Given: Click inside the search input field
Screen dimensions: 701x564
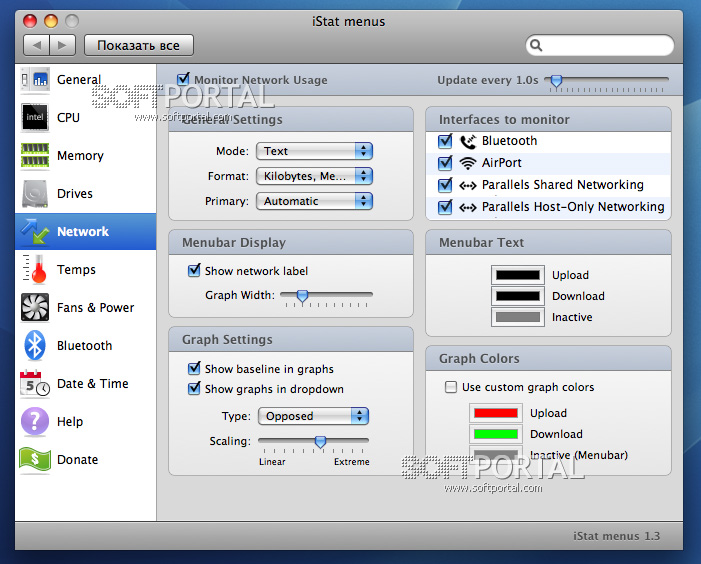Looking at the screenshot, I should [x=600, y=45].
